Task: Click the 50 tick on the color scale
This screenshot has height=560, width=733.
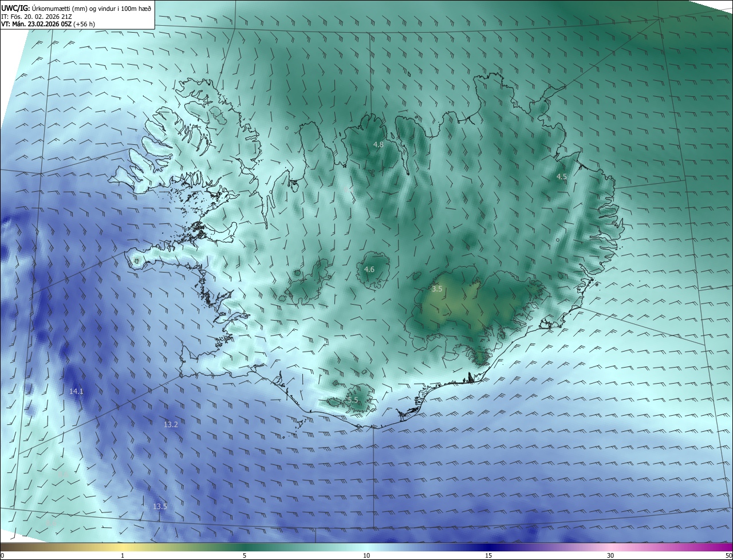Action: pyautogui.click(x=728, y=555)
